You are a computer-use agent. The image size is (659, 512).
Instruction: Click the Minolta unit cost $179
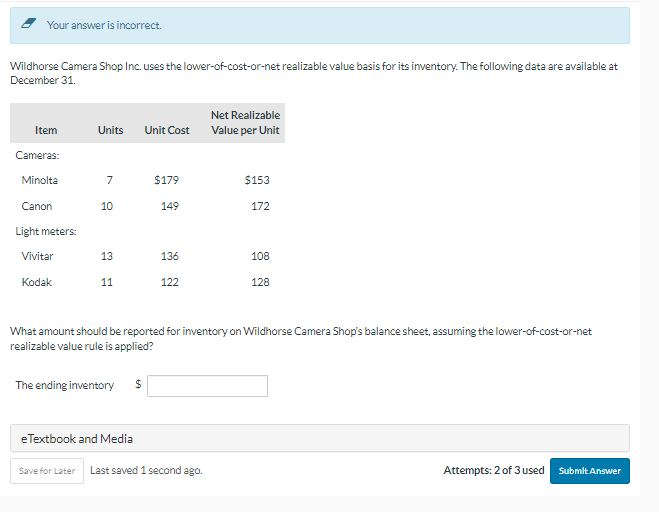pyautogui.click(x=166, y=180)
